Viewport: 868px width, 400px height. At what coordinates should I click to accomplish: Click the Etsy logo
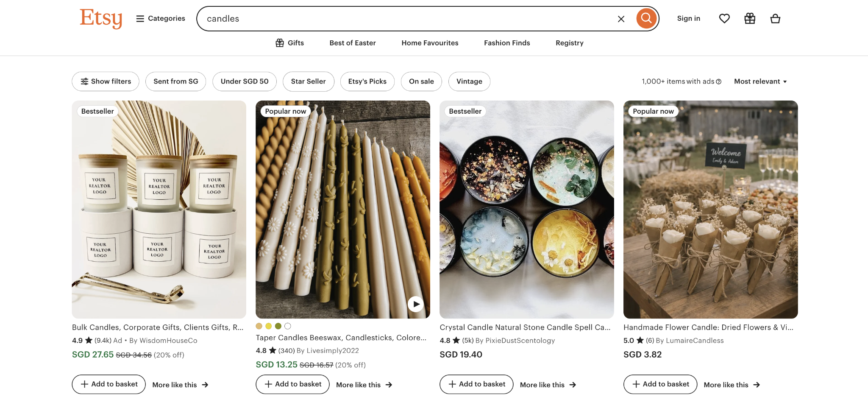point(101,18)
